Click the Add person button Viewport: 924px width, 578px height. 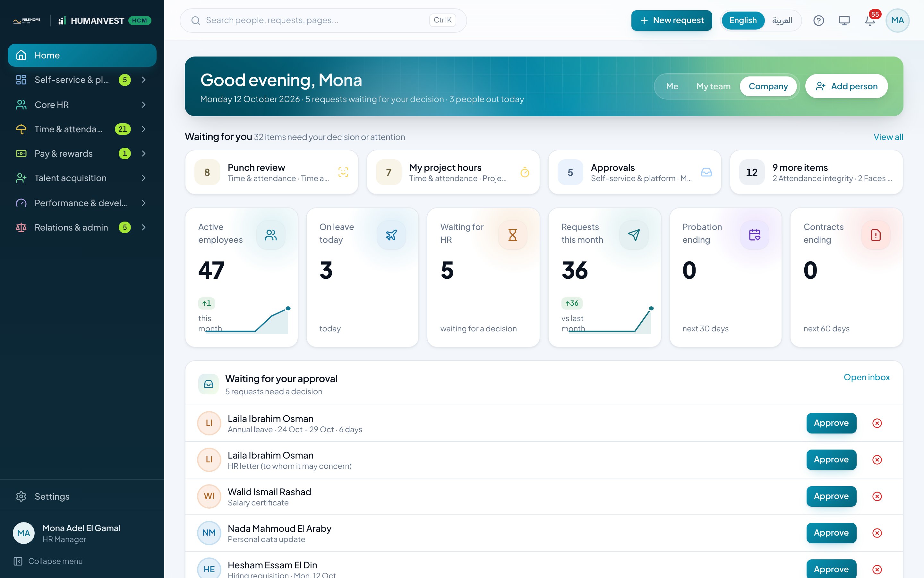coord(846,86)
